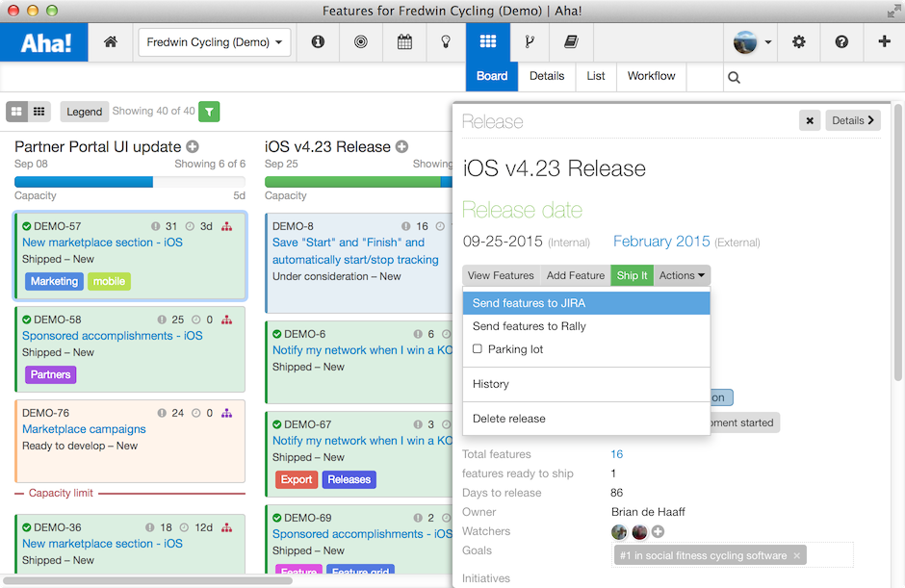The width and height of the screenshot is (905, 588).
Task: Open Sponsored accomplishments link in DEMO-58
Action: point(112,335)
